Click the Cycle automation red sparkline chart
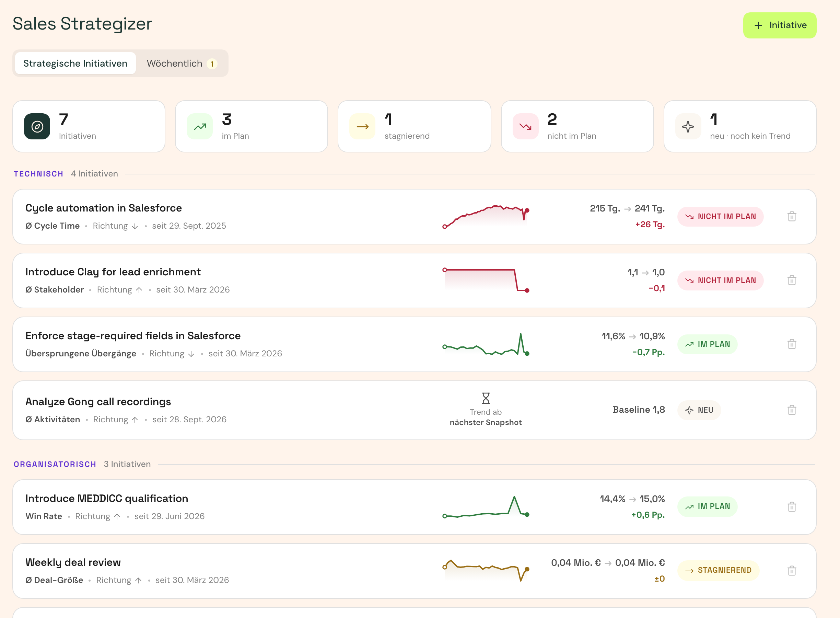 486,216
